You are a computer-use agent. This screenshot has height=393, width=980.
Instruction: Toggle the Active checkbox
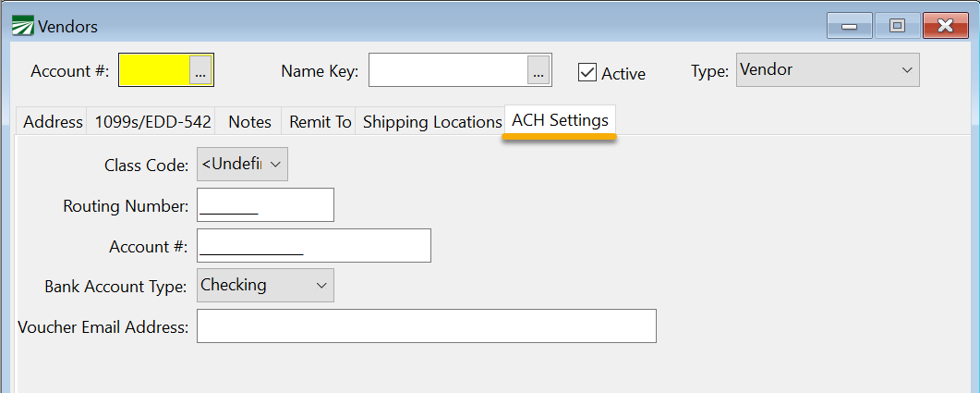(587, 72)
